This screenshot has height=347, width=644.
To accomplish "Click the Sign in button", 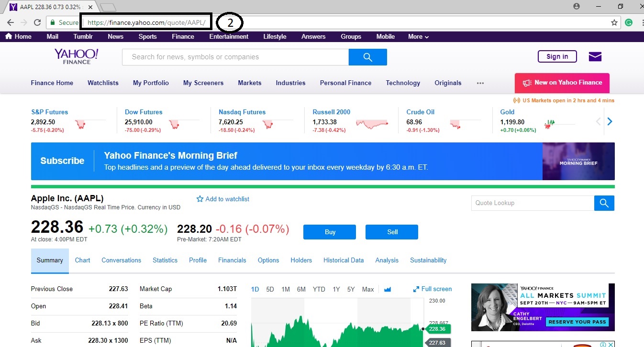I will 557,56.
